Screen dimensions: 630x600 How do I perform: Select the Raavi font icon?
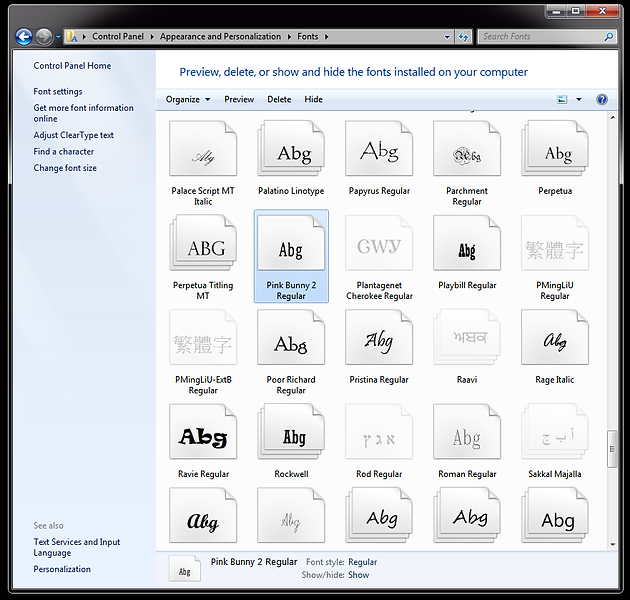tap(467, 337)
